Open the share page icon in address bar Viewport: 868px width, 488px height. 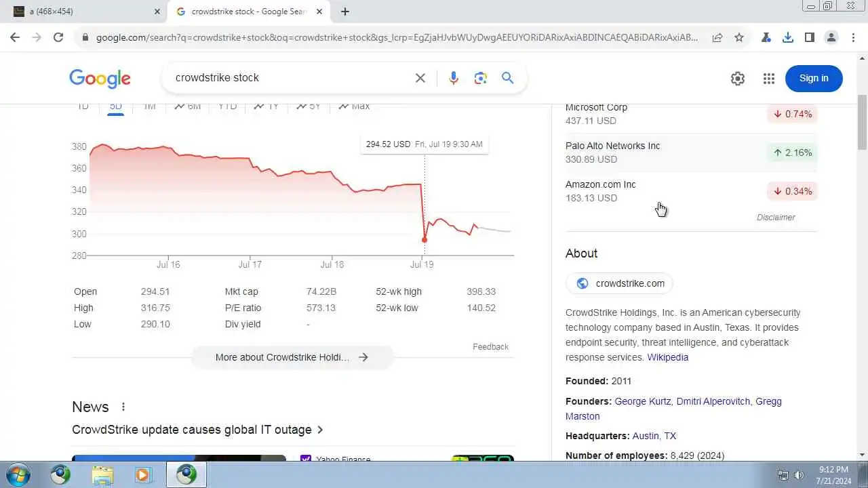(717, 38)
